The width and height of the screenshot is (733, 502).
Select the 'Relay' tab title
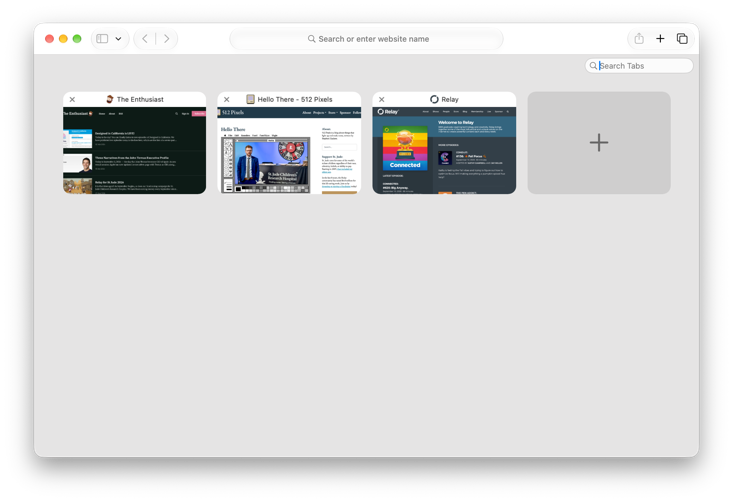(450, 100)
